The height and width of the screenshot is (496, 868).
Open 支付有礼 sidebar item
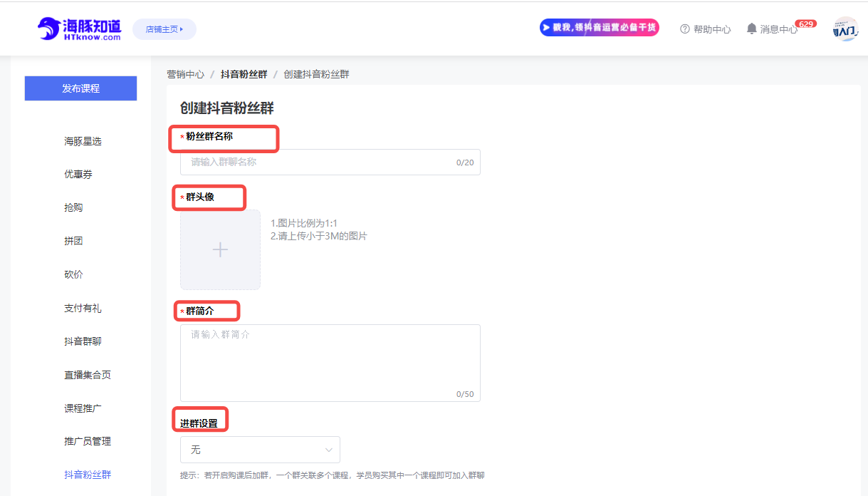click(83, 308)
